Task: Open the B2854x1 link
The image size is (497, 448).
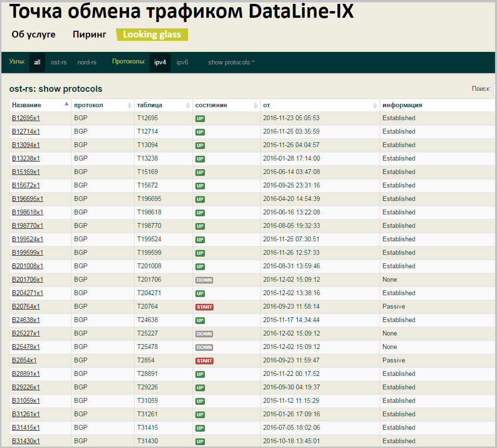Action: [25, 361]
